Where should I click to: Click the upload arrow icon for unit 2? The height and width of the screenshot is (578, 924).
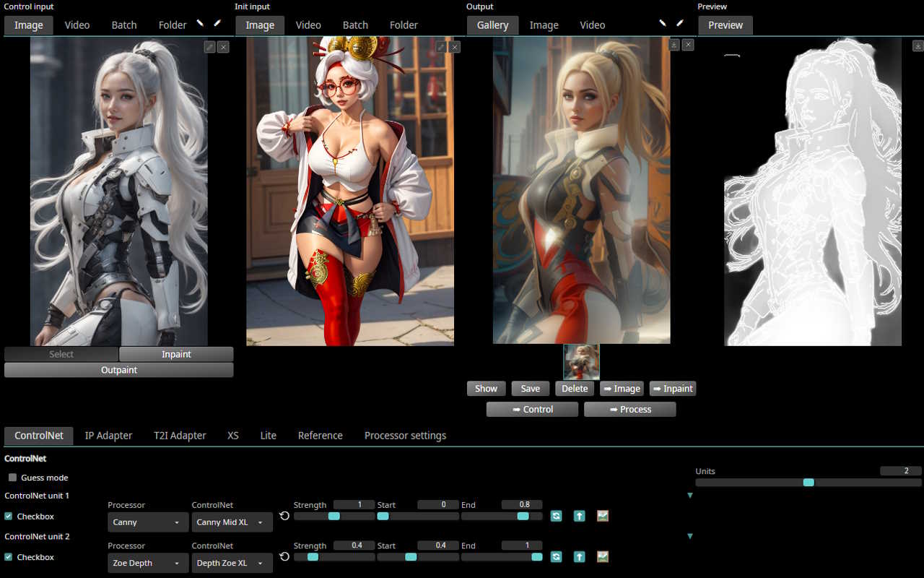tap(579, 556)
